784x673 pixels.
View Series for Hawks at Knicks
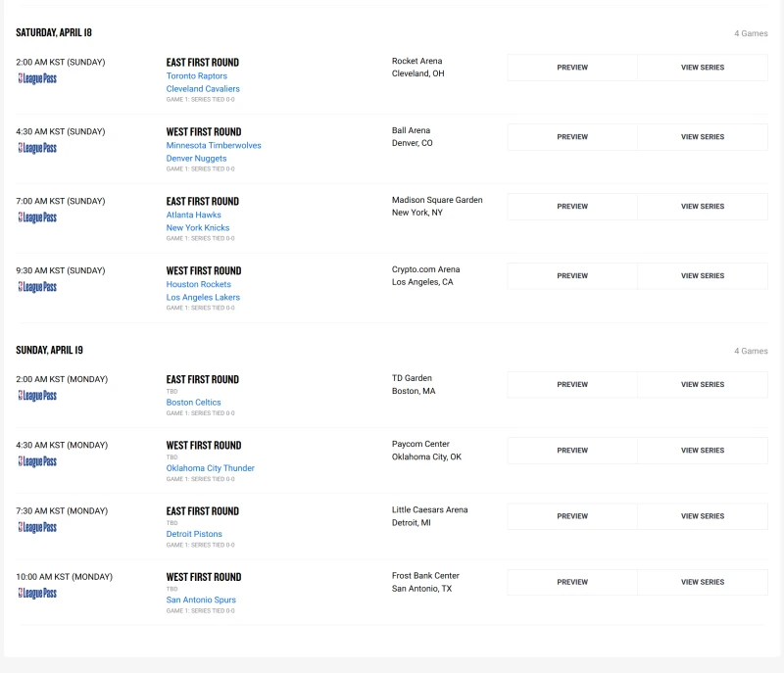click(703, 207)
